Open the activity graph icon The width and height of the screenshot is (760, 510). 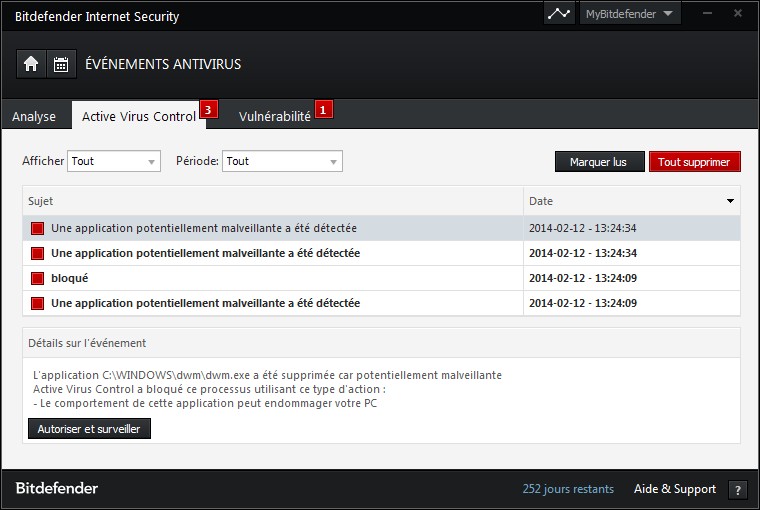pos(559,14)
